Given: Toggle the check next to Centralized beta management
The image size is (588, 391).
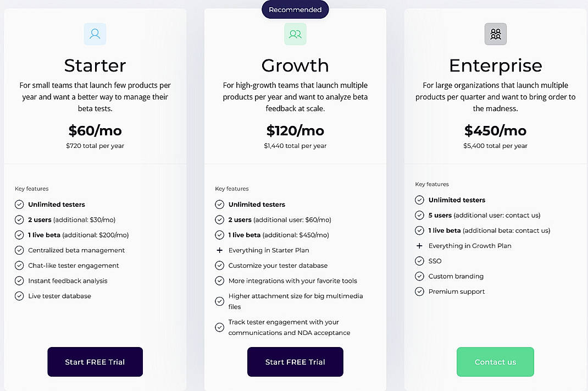Looking at the screenshot, I should click(19, 250).
